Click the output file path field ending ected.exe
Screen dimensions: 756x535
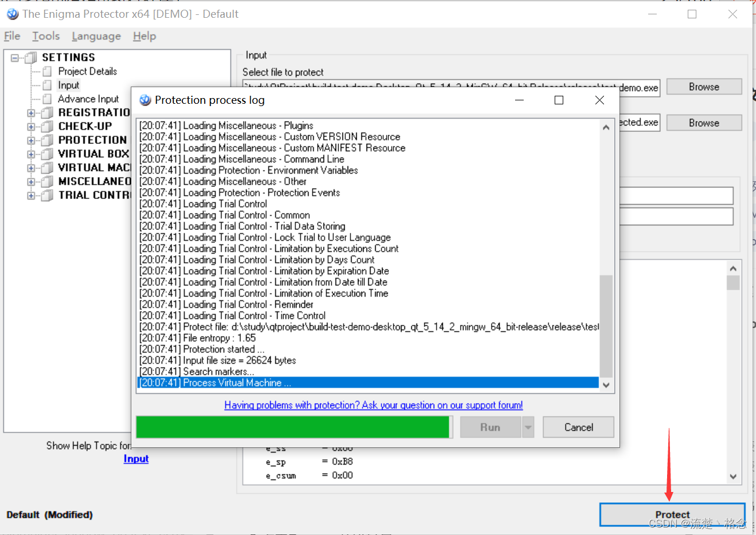point(640,123)
